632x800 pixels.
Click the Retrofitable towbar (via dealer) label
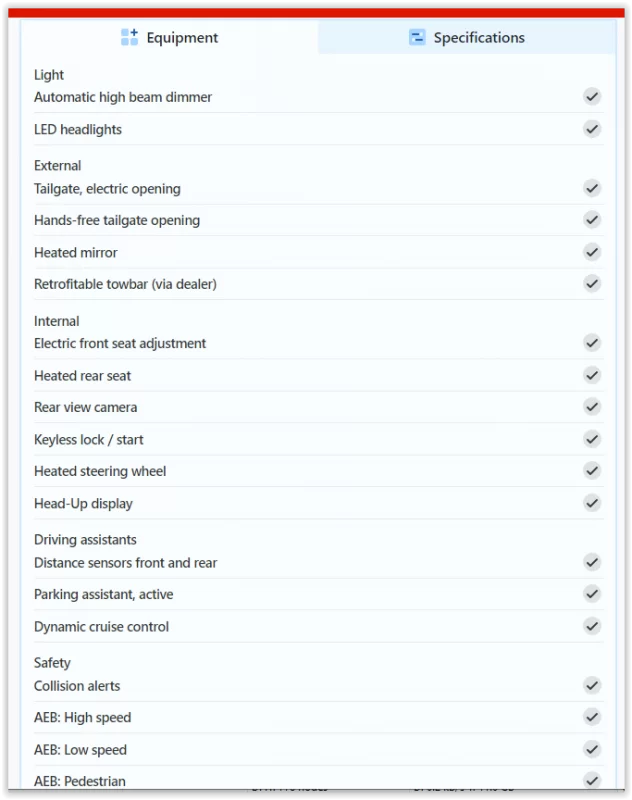point(125,284)
